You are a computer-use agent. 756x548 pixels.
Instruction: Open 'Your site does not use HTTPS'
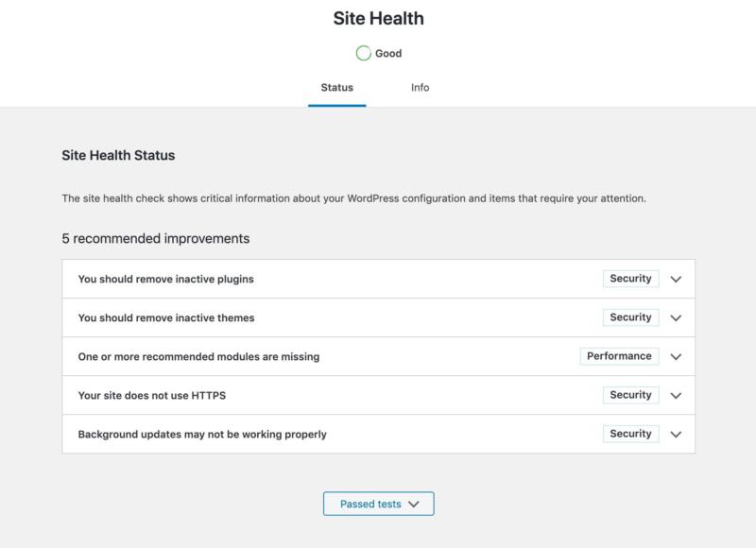pyautogui.click(x=151, y=396)
